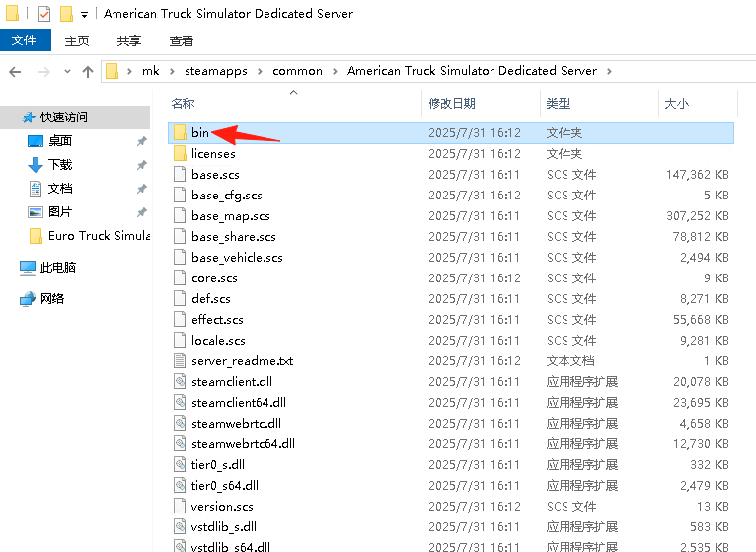Viewport: 756px width, 552px height.
Task: Select 桌面 in navigation pane
Action: [x=60, y=141]
